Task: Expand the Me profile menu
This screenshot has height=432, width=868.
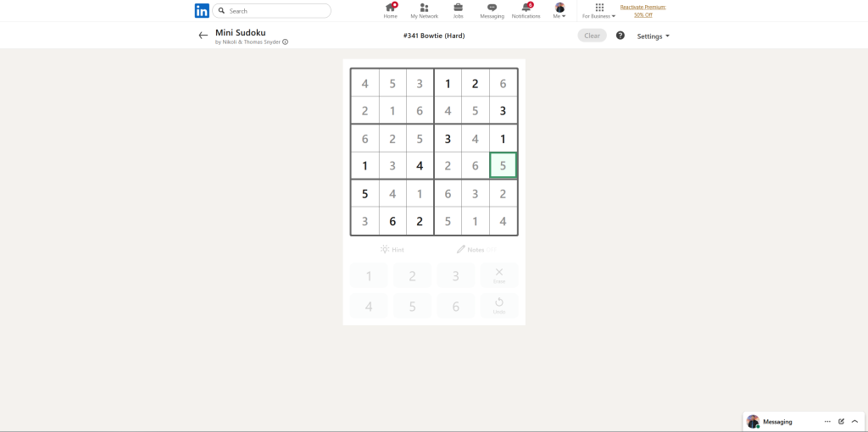Action: [559, 10]
